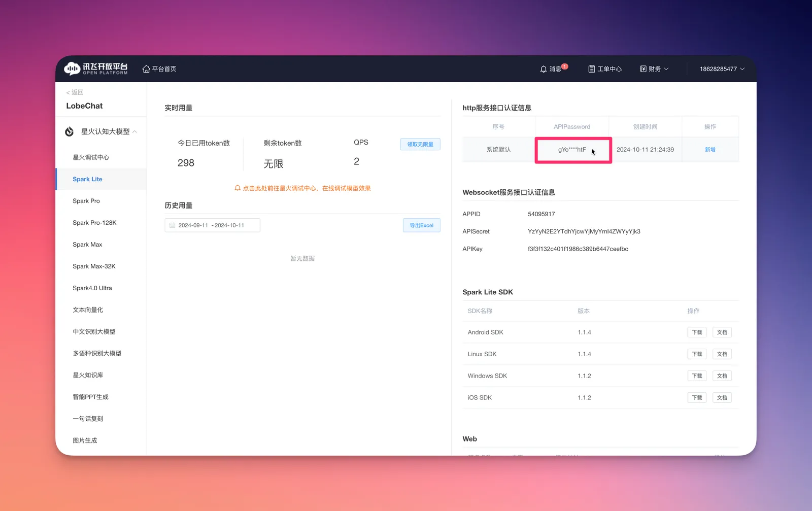This screenshot has height=511, width=812.
Task: Click the home icon beside 平台首页
Action: 146,69
